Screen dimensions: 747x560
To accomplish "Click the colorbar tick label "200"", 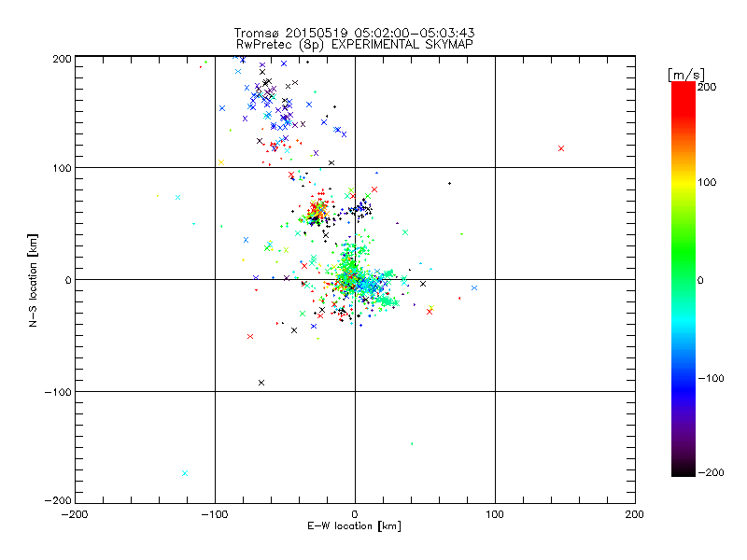I will pyautogui.click(x=707, y=87).
